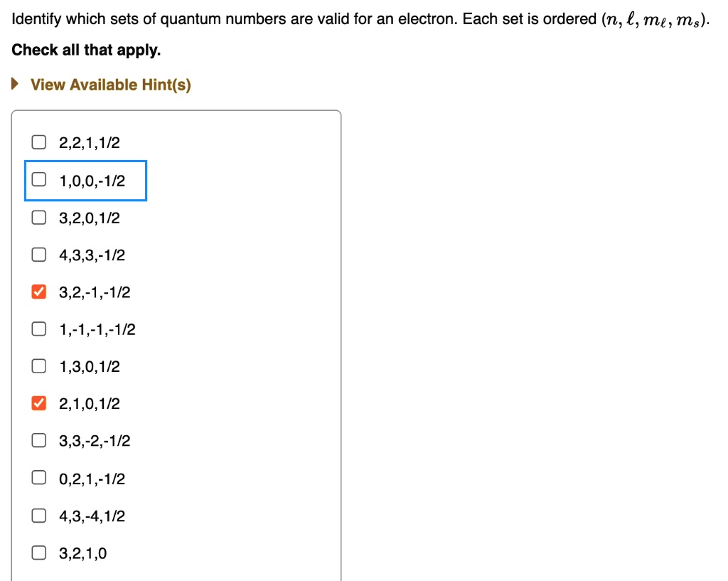Open the View Available Hint(s) link
728x581 pixels.
coord(111,85)
